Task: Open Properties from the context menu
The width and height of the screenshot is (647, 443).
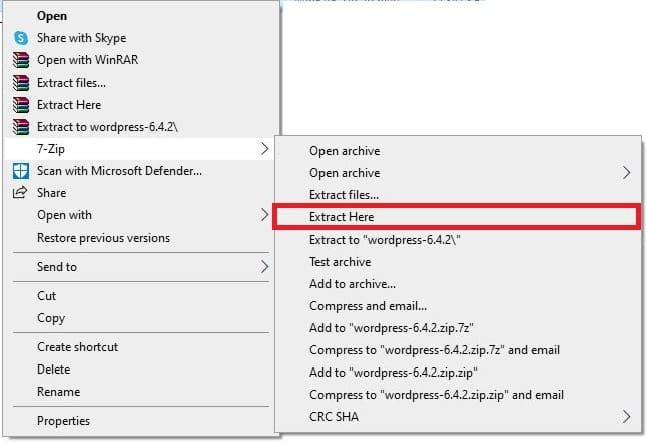Action: pos(63,421)
